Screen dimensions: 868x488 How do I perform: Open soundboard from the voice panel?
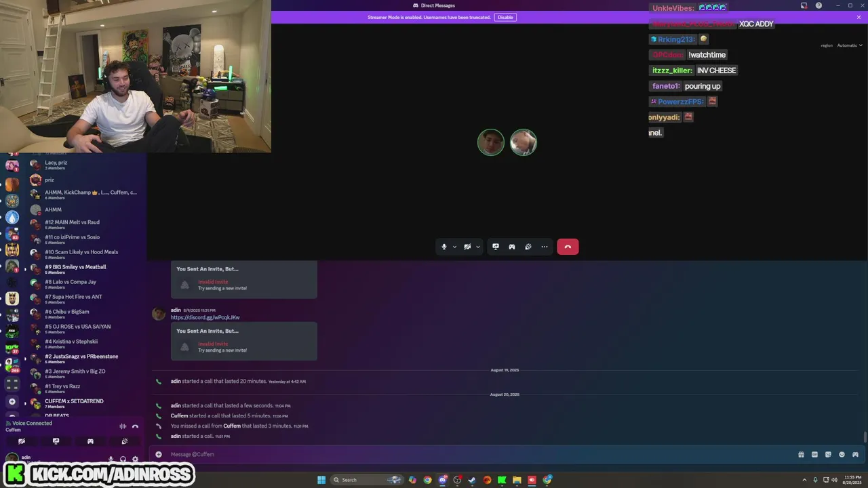click(x=125, y=441)
